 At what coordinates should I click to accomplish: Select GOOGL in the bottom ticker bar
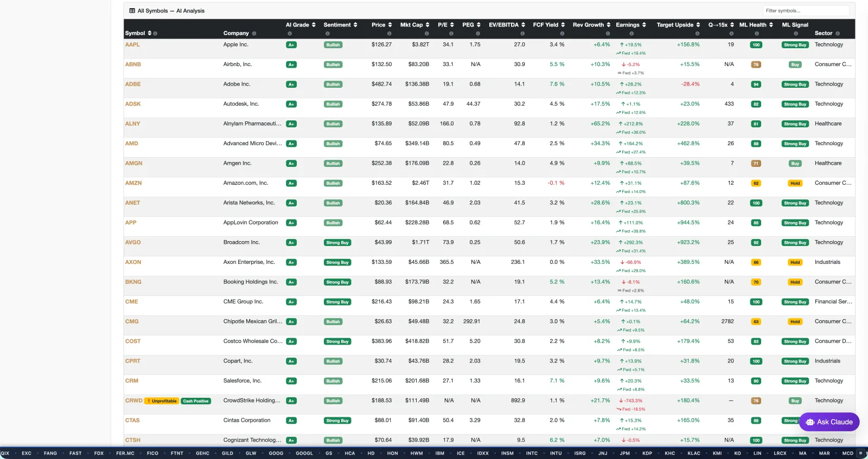click(x=304, y=453)
